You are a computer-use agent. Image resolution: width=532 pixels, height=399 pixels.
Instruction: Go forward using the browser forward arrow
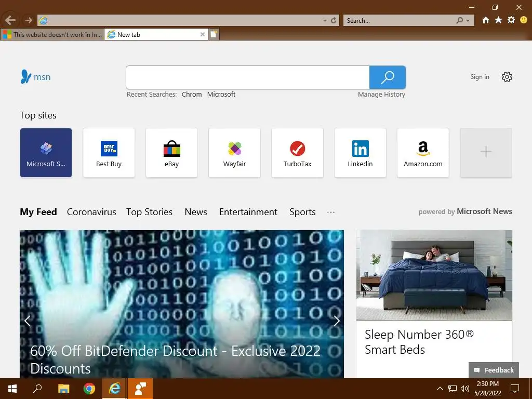29,20
